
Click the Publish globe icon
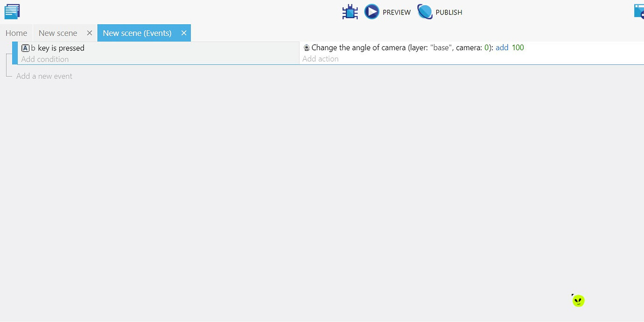(425, 12)
